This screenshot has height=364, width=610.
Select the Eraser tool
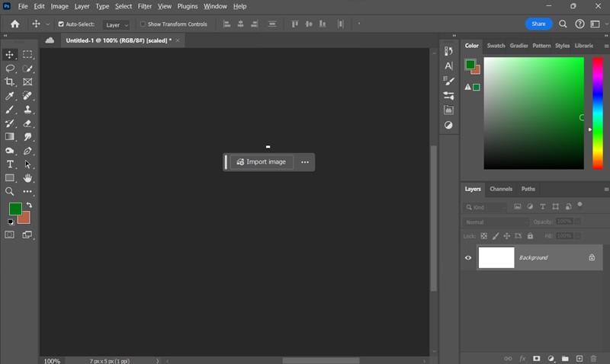(27, 123)
